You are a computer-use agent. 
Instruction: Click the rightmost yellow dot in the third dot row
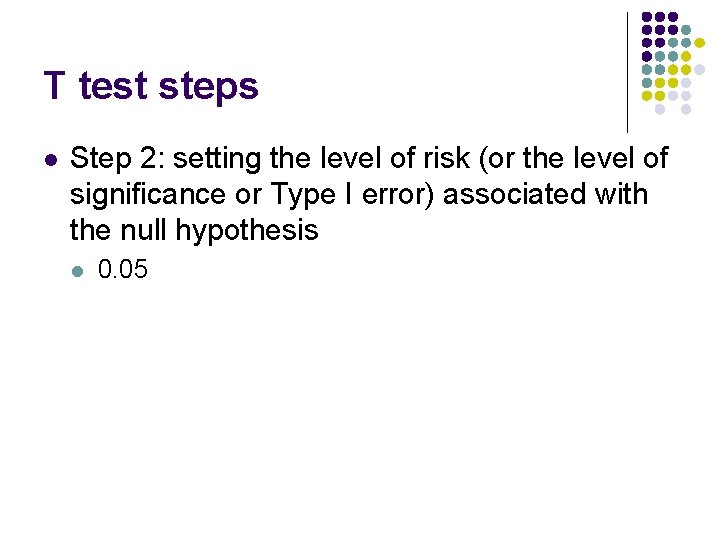[699, 43]
